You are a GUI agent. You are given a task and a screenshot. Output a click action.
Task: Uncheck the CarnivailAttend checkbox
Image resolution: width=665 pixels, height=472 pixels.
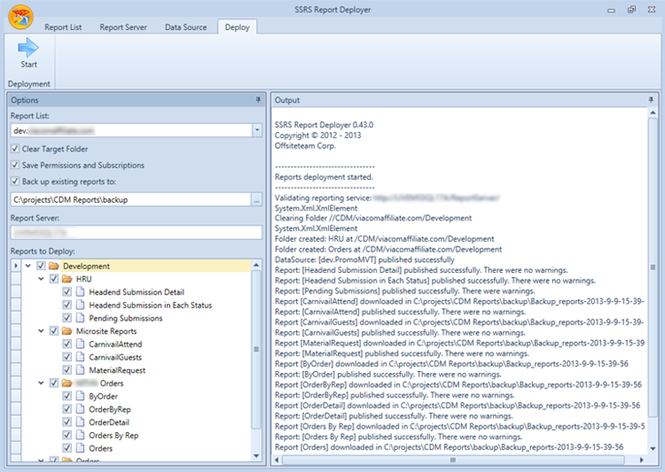click(67, 344)
